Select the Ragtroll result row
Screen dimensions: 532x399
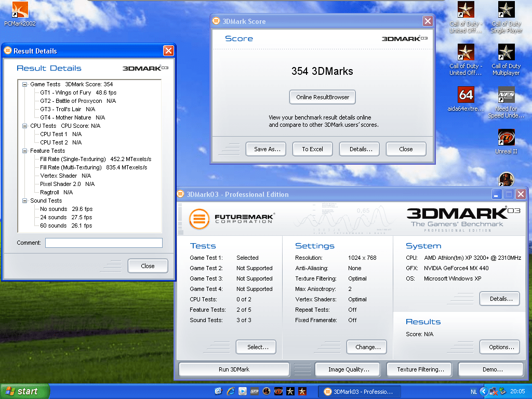tap(56, 192)
